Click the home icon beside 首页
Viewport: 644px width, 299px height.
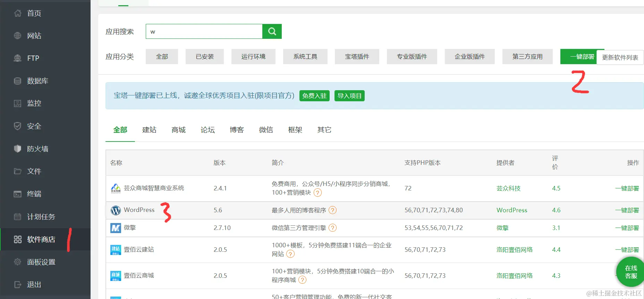(18, 13)
